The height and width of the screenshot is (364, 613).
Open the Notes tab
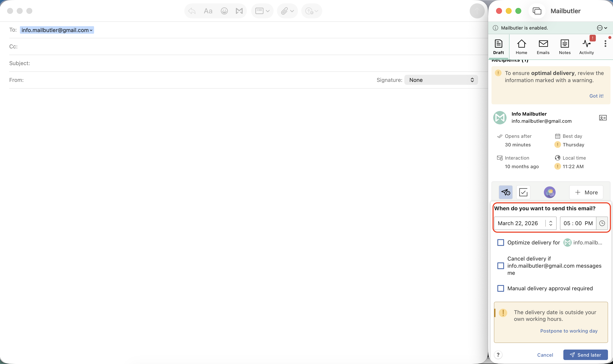[565, 47]
